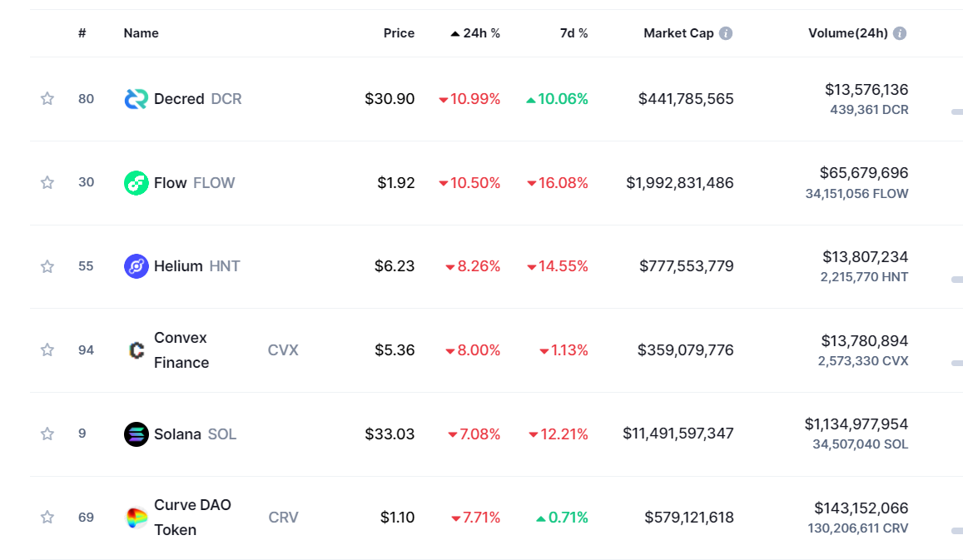Sort by the Name column header

click(141, 33)
